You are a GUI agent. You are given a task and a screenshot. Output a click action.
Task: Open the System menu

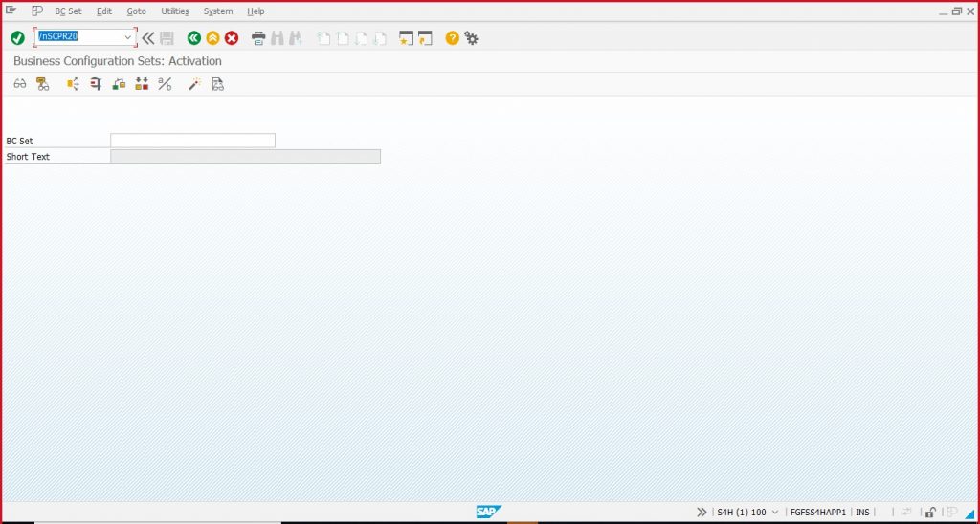[218, 11]
